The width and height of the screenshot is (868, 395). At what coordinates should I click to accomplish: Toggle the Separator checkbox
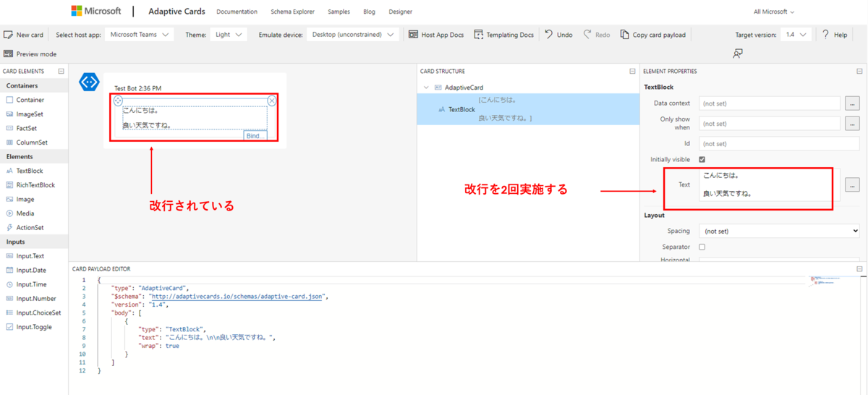pos(702,247)
